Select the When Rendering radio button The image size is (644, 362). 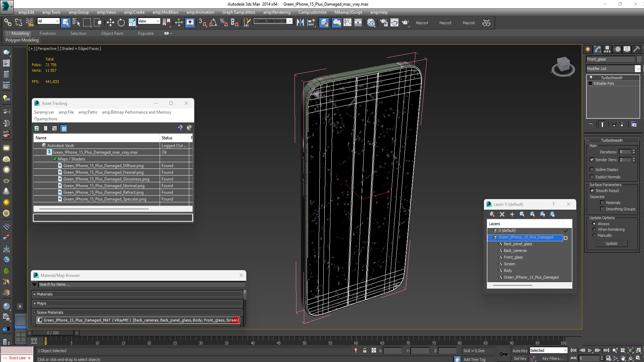pos(594,229)
